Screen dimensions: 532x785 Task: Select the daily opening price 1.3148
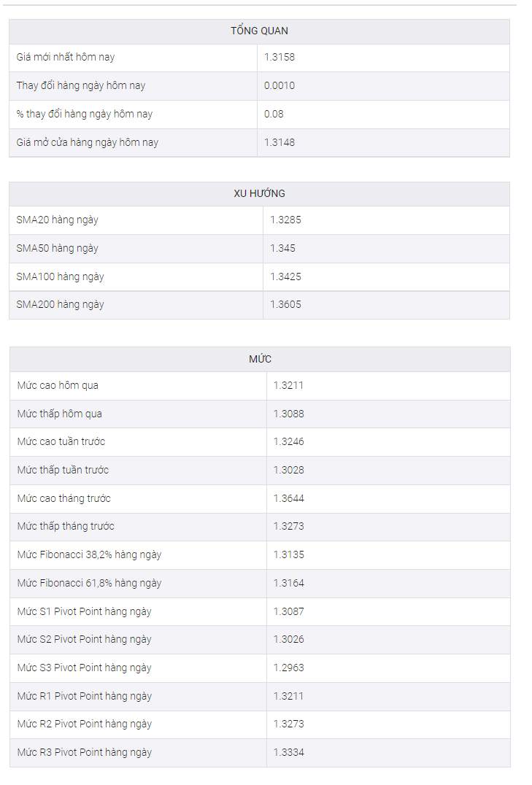(x=280, y=143)
